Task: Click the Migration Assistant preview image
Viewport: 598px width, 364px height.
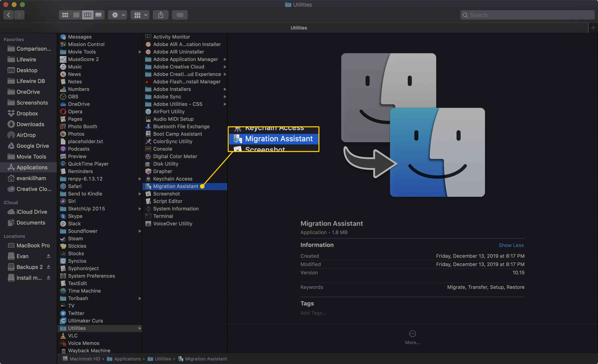Action: tap(413, 125)
